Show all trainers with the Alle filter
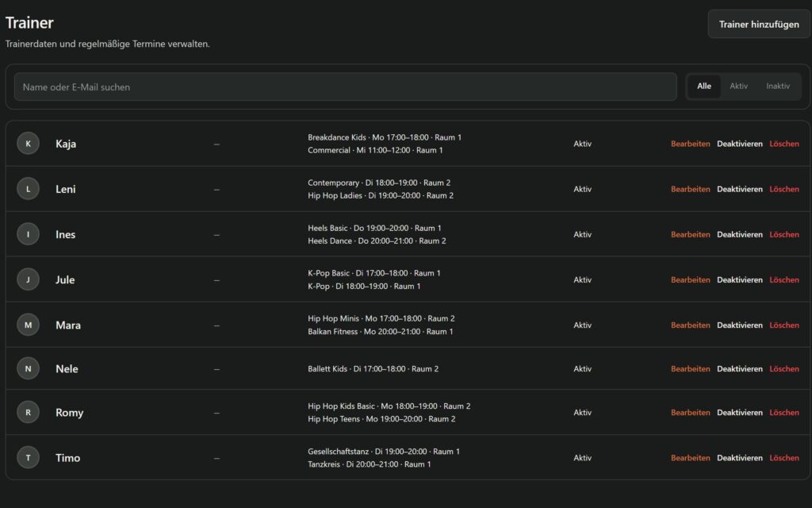This screenshot has width=812, height=508. [x=704, y=86]
